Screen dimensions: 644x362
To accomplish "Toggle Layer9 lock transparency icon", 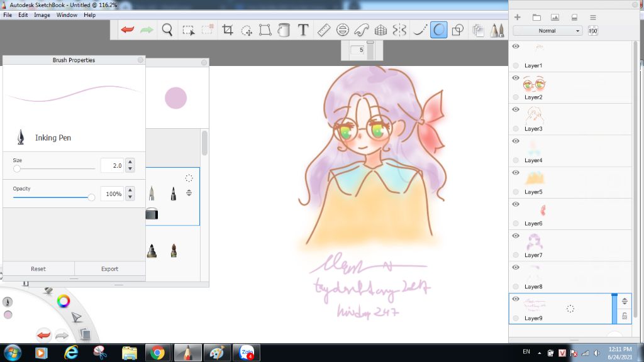I will [625, 316].
